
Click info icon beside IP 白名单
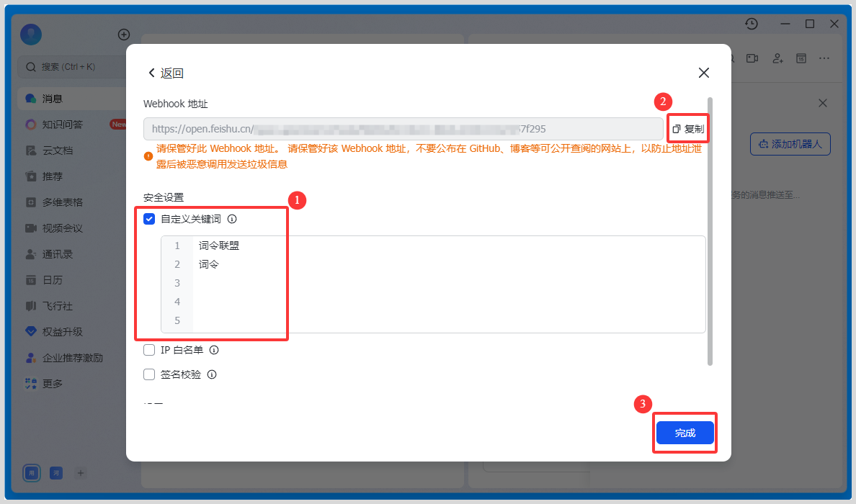coord(213,351)
